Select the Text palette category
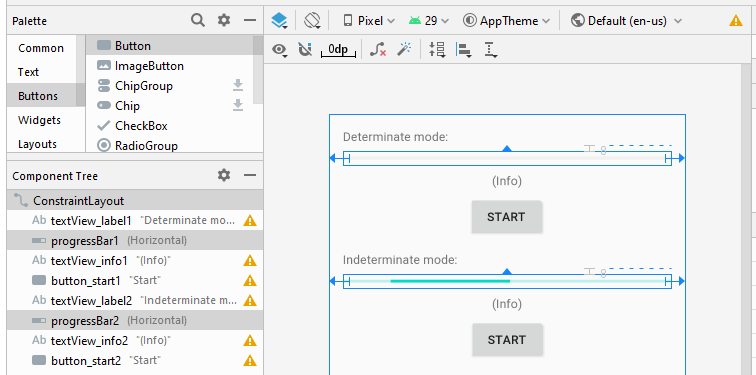The width and height of the screenshot is (756, 375). click(x=28, y=72)
